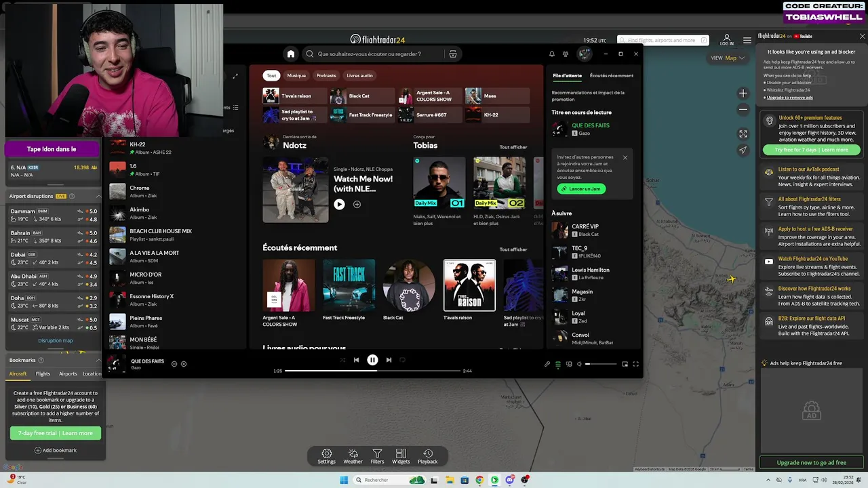Click 7-day free trial button
Screen dimensions: 868x488
[56, 433]
